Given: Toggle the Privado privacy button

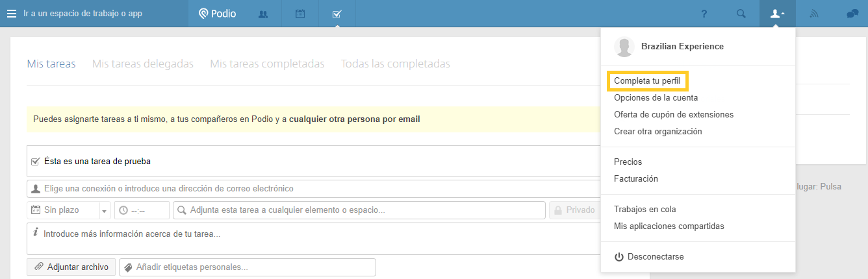Looking at the screenshot, I should 573,210.
